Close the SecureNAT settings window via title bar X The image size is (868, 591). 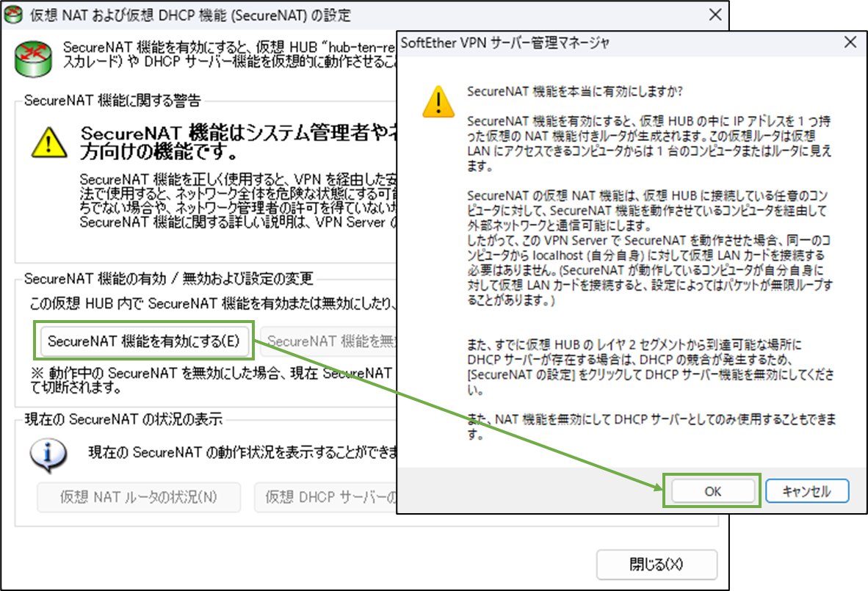tap(715, 15)
